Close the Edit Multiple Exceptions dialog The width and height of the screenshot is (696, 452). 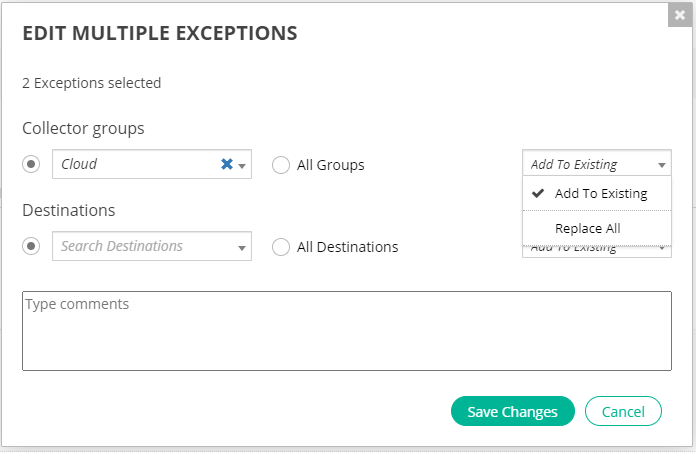coord(680,15)
